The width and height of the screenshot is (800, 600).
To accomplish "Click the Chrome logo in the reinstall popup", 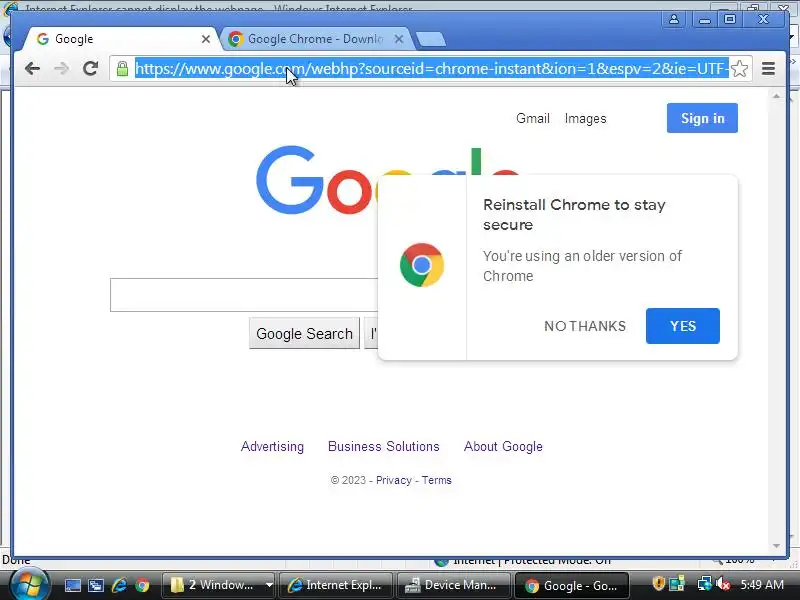I will tap(422, 265).
